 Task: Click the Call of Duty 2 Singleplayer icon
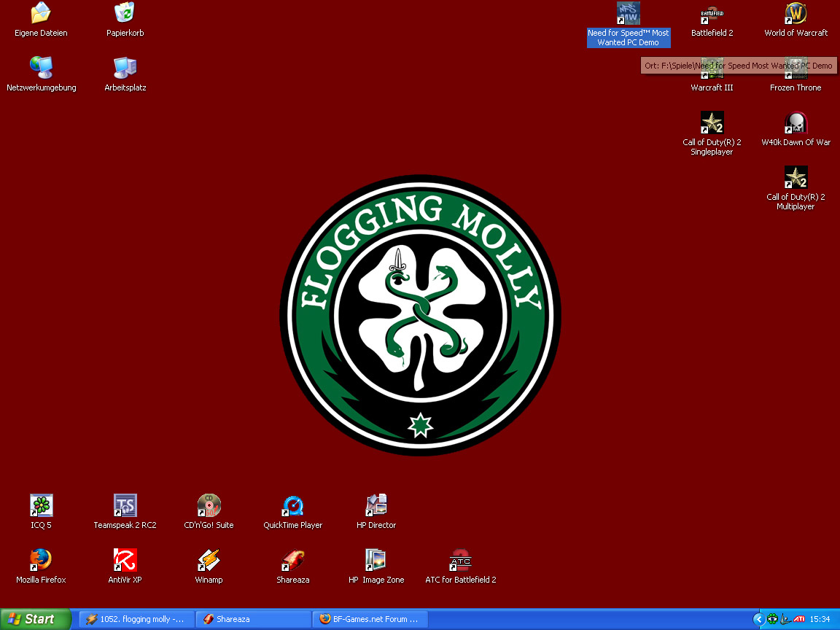pos(712,123)
